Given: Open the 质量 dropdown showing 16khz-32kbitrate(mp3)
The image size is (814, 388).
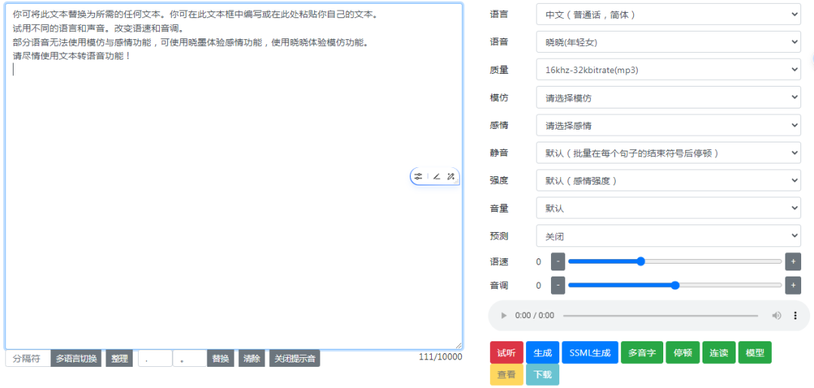Looking at the screenshot, I should 668,70.
